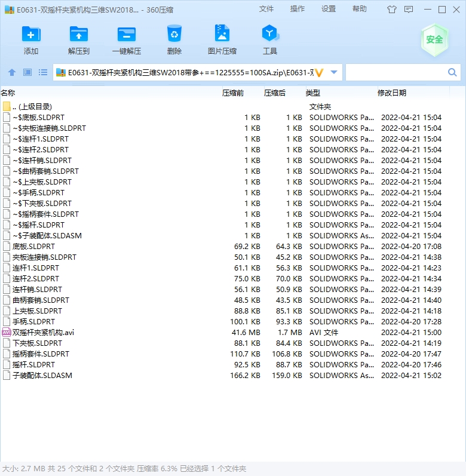The image size is (466, 476).
Task: Open the feedback message icon in the title bar
Action: [409, 10]
